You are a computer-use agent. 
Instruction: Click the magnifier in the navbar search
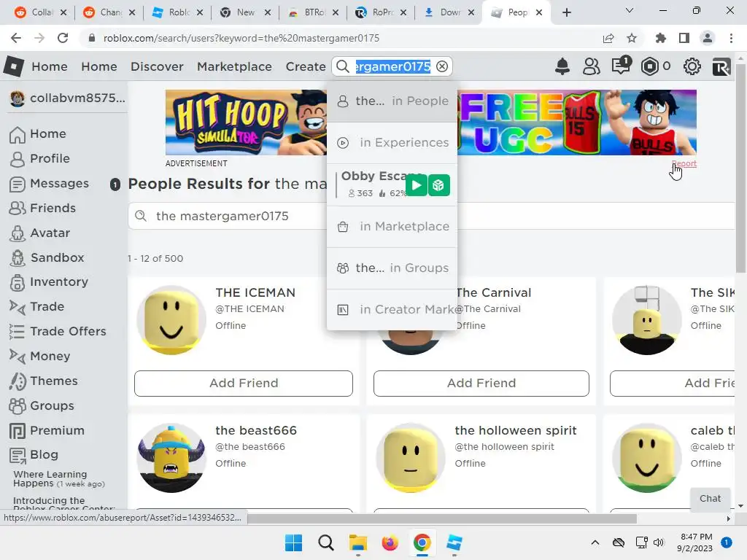(343, 66)
